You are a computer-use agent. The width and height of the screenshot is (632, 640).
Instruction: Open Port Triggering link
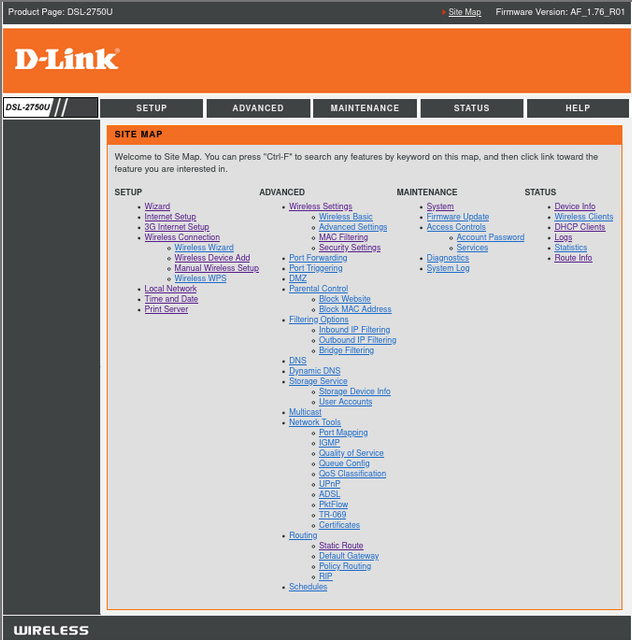[316, 268]
